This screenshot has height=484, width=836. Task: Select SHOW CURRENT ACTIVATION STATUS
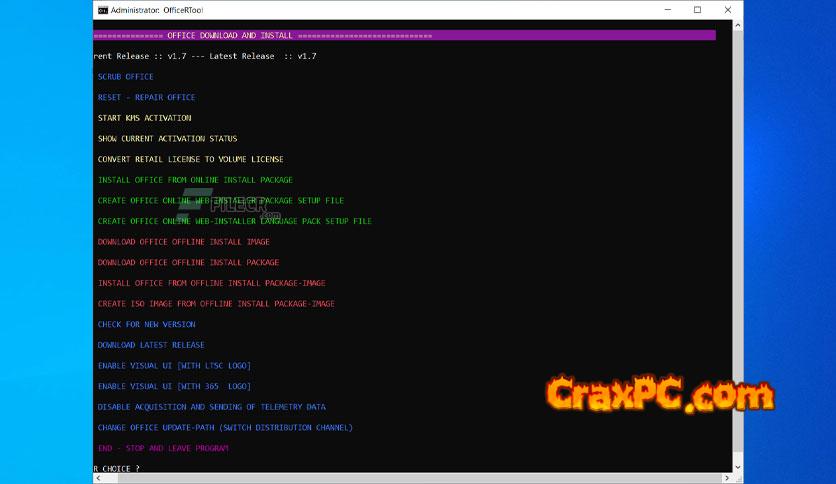(x=167, y=139)
